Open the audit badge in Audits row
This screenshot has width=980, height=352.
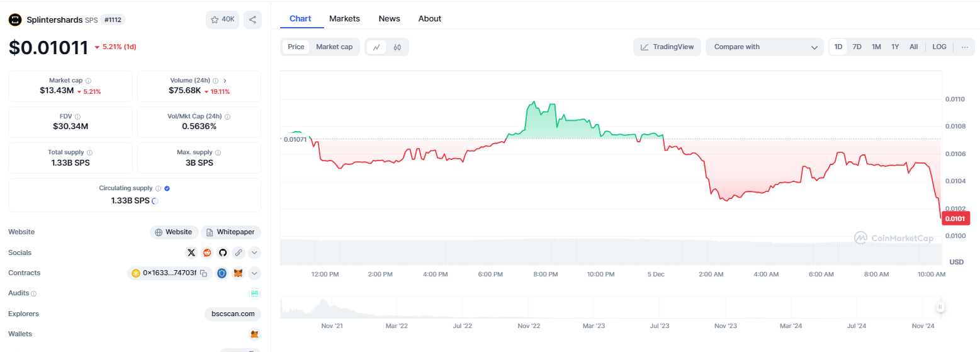click(254, 293)
